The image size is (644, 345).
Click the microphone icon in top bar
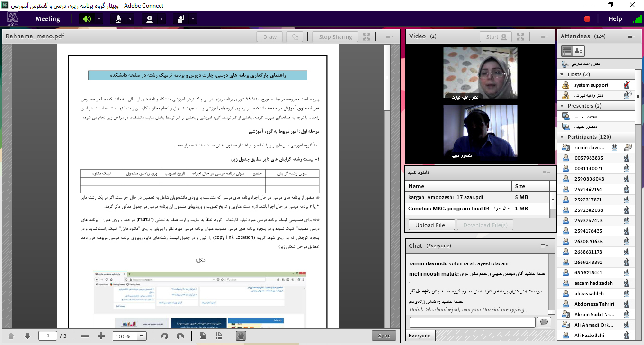(118, 19)
